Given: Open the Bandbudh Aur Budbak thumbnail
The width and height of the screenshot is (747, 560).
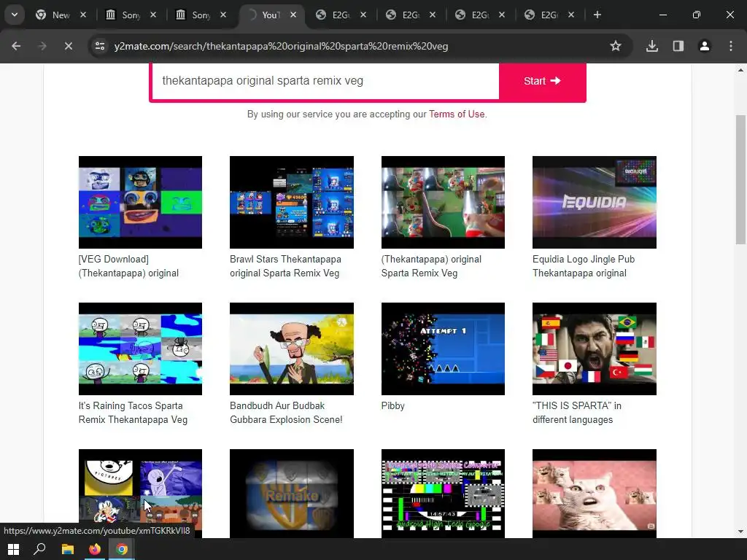Looking at the screenshot, I should click(x=292, y=349).
